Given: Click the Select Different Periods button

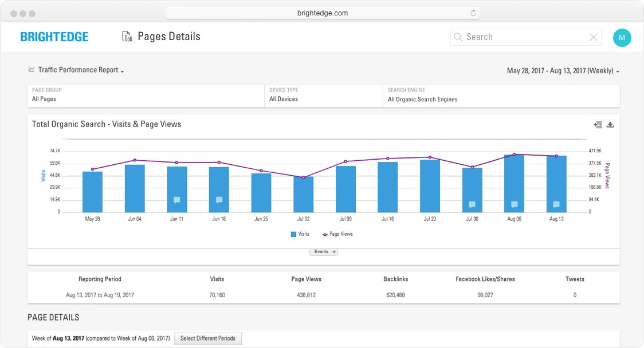Looking at the screenshot, I should coord(207,338).
